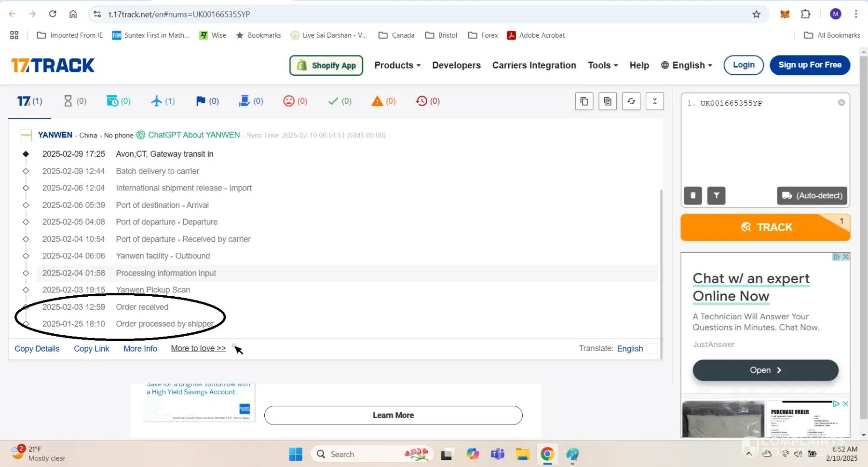The height and width of the screenshot is (467, 868).
Task: Open Chrome from the Windows taskbar
Action: coord(547,454)
